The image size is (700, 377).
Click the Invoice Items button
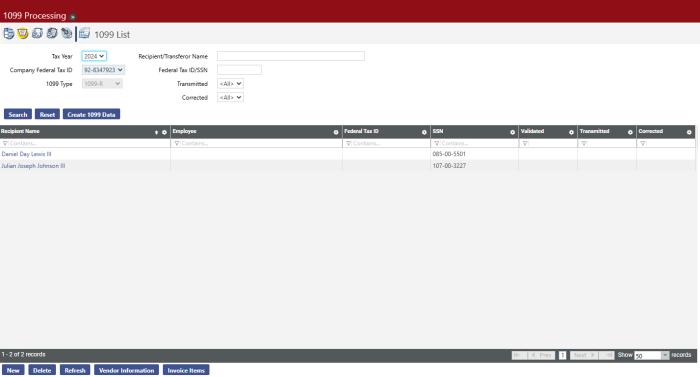[186, 370]
